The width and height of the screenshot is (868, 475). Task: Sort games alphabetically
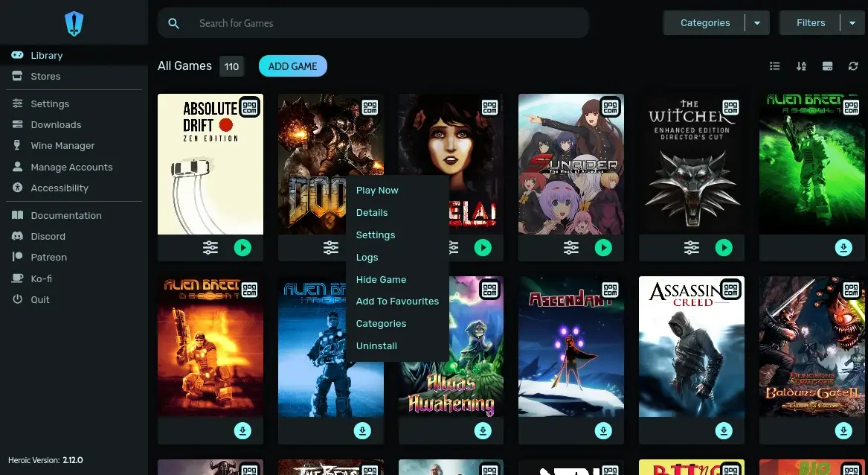pos(801,66)
